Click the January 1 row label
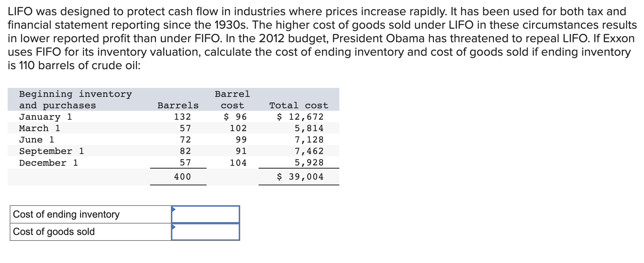 45,117
